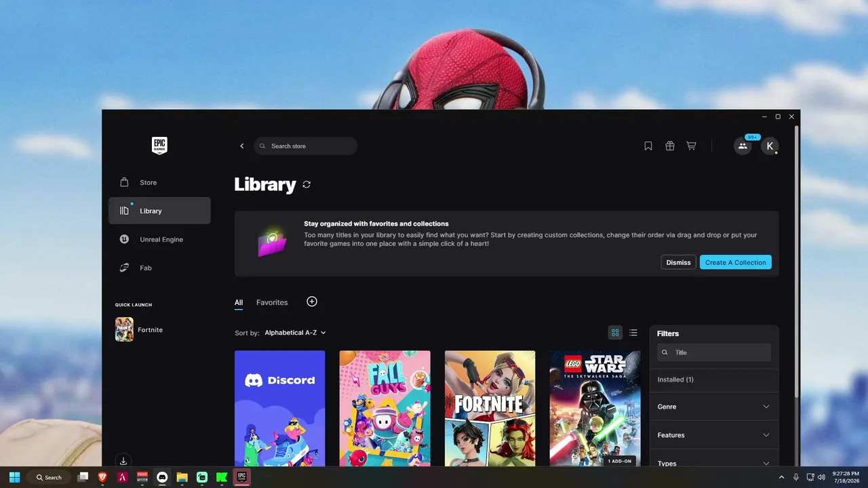Viewport: 868px width, 488px height.
Task: Open Fab from the sidebar
Action: [x=159, y=268]
